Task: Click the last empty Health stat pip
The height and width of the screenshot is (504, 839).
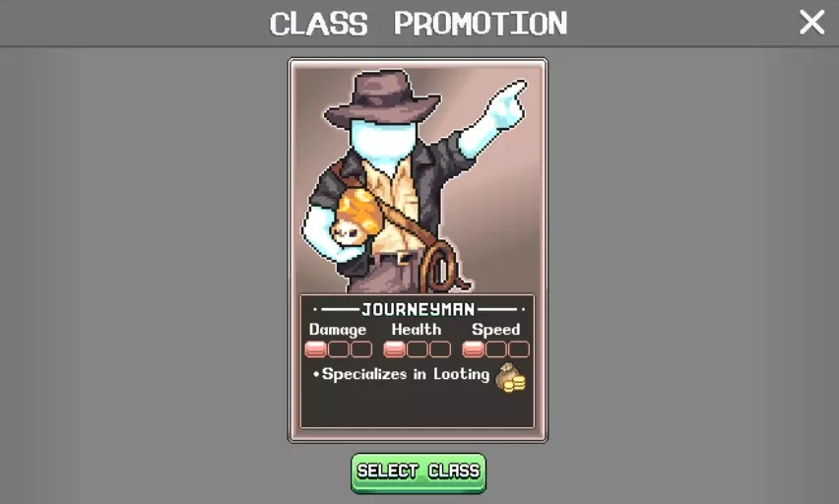Action: [x=440, y=349]
